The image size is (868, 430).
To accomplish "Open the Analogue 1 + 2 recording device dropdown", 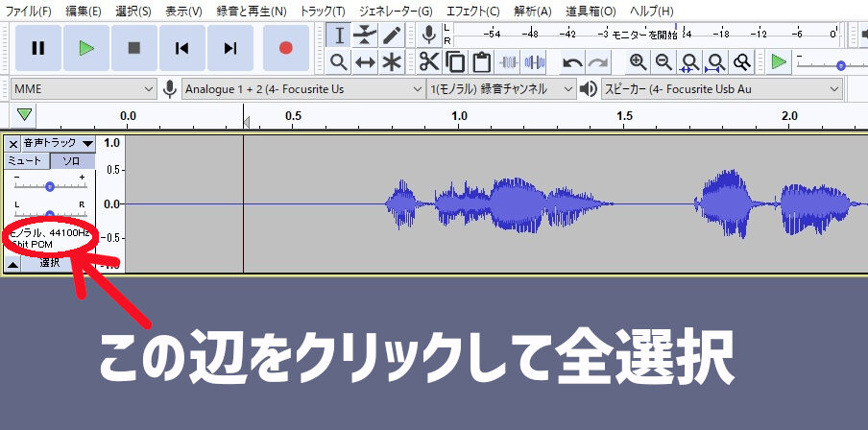I will coord(303,89).
